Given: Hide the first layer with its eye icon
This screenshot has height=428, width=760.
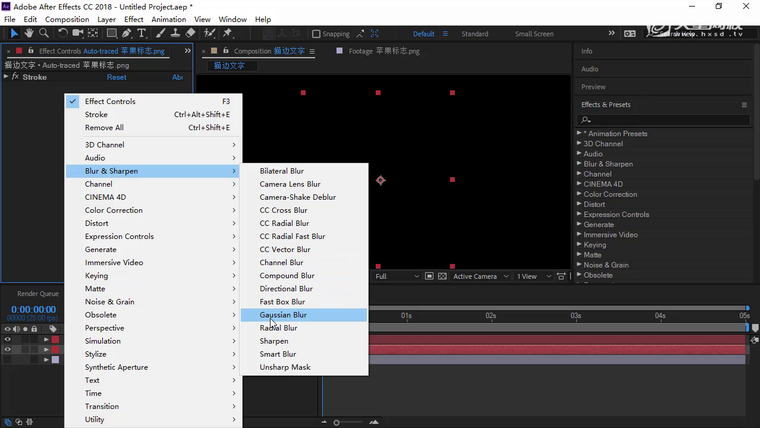Looking at the screenshot, I should [x=7, y=340].
